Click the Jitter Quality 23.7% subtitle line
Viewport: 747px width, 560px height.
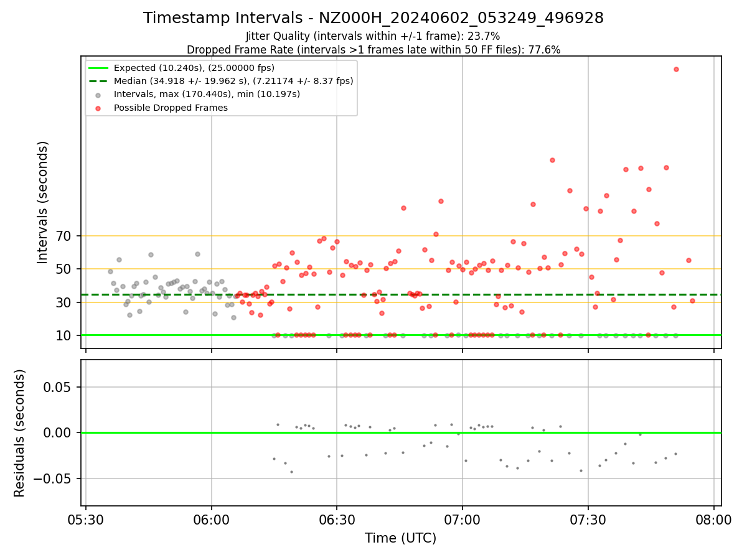click(373, 37)
